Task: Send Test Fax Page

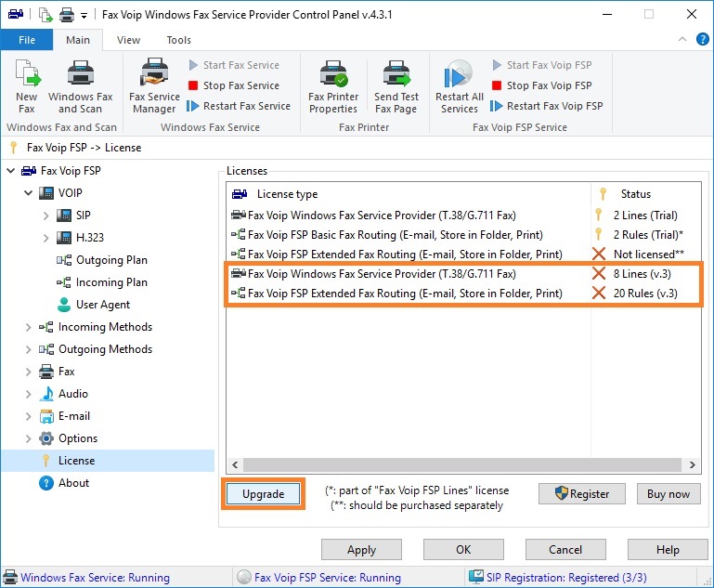Action: (x=396, y=86)
